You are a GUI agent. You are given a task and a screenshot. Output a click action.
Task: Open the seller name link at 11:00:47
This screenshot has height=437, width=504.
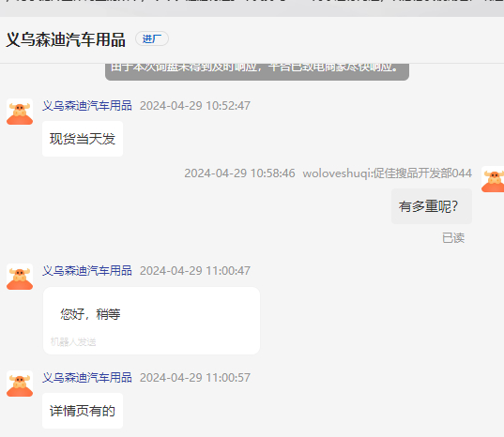tap(87, 271)
